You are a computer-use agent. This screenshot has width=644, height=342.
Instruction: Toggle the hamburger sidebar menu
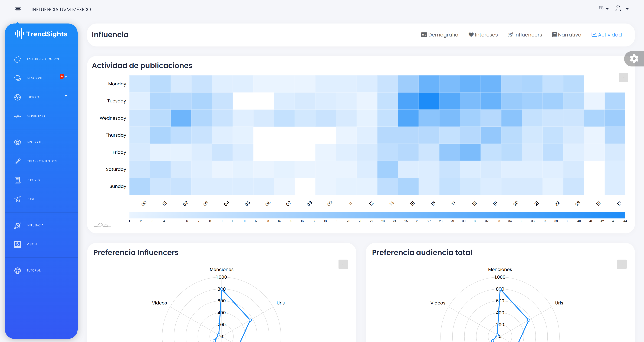click(x=18, y=9)
